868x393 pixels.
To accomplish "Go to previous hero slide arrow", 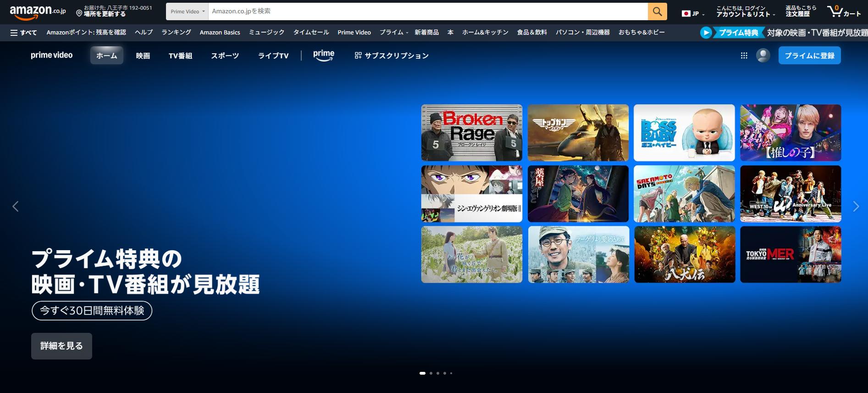I will tap(16, 207).
